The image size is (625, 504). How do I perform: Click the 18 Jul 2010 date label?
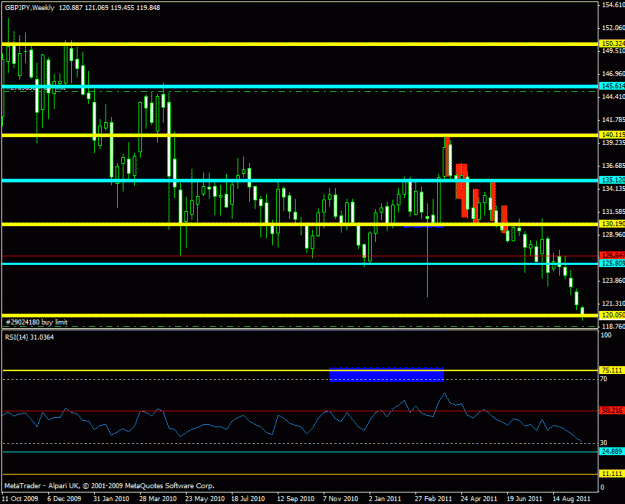[248, 498]
